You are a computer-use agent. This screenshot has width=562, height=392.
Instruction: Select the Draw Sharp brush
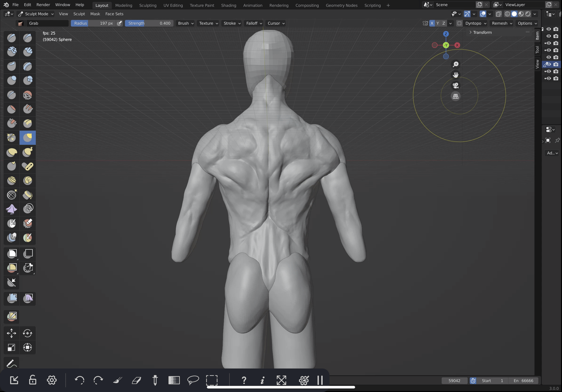(27, 38)
